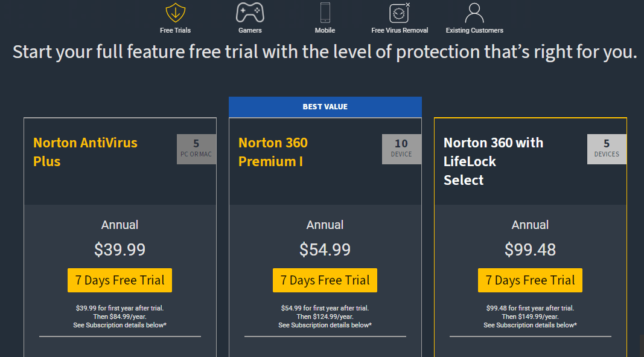The height and width of the screenshot is (357, 644).
Task: Click the Free Trials shield icon
Action: pyautogui.click(x=176, y=13)
